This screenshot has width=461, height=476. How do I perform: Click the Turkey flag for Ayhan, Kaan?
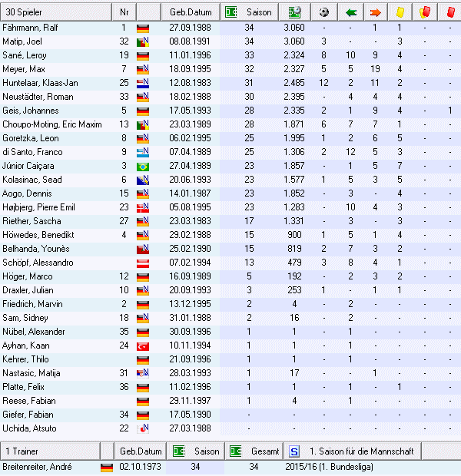143,346
